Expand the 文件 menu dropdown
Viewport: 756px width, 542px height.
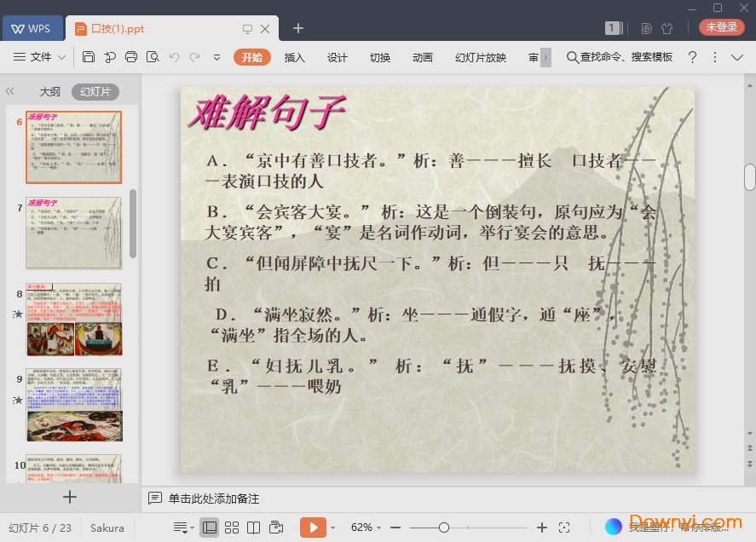pyautogui.click(x=40, y=57)
